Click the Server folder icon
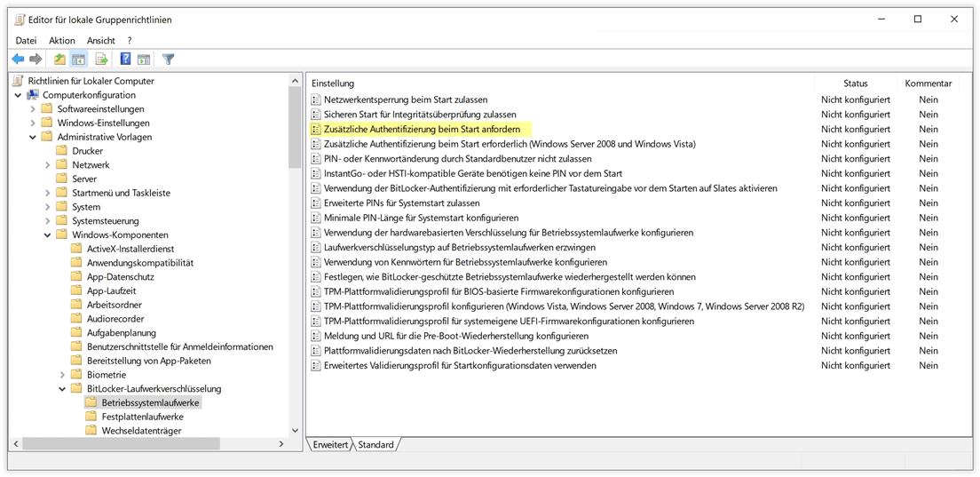Image resolution: width=980 pixels, height=477 pixels. click(61, 179)
